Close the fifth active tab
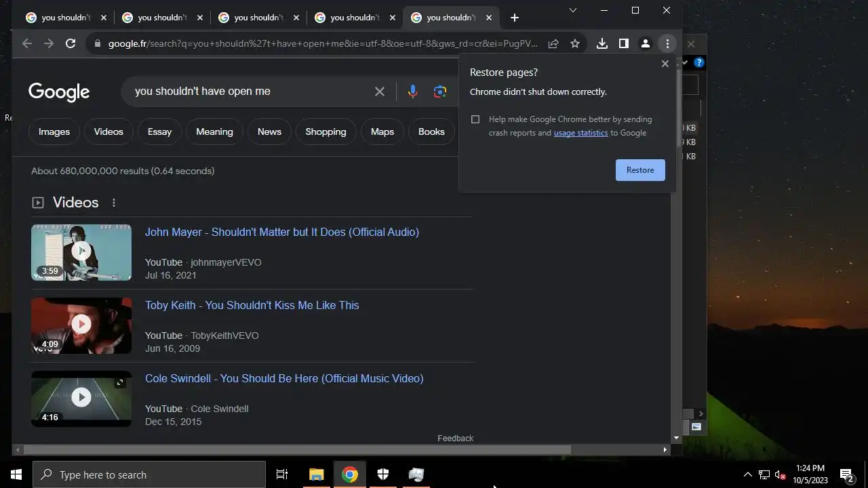Screen dimensions: 868x488 point(488,18)
